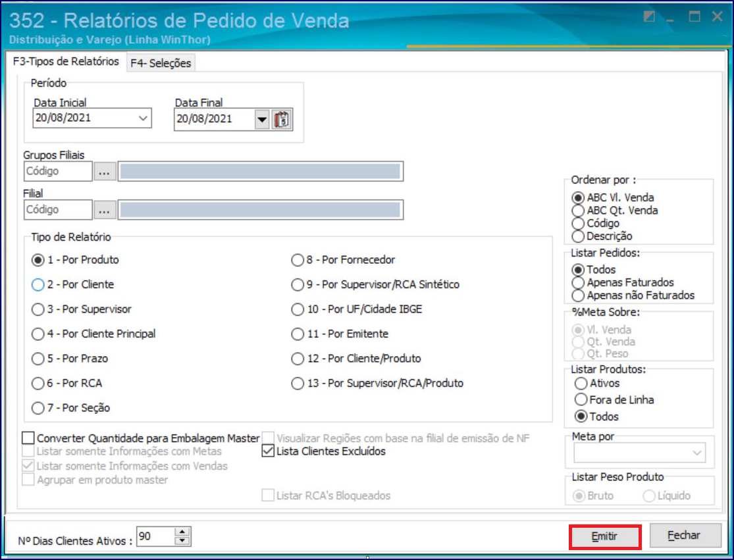Uncheck Lista Clientes Excluídos
This screenshot has height=560, width=734.
[324, 451]
